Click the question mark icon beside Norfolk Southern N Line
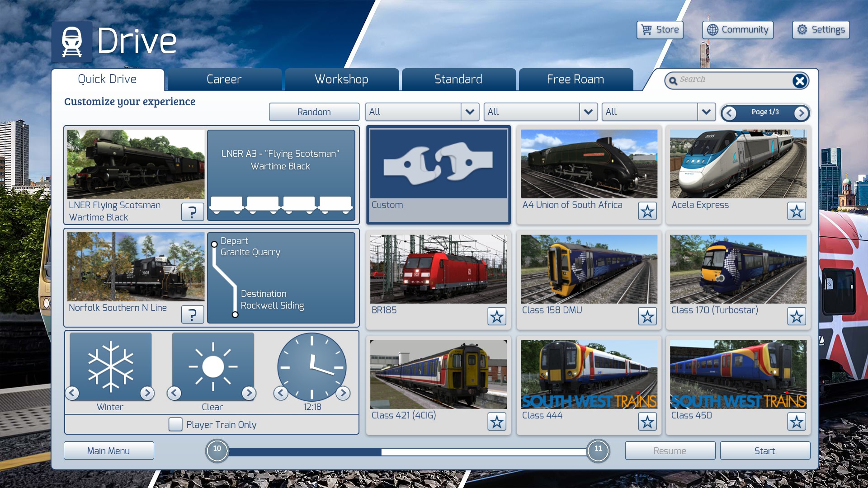 click(192, 314)
